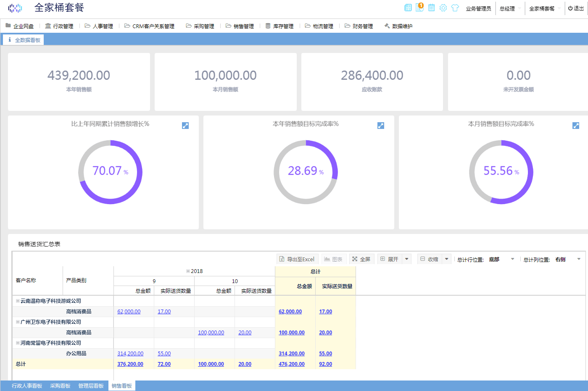This screenshot has width=588, height=391.
Task: Switch to the 行政人事看板 tab
Action: click(27, 386)
